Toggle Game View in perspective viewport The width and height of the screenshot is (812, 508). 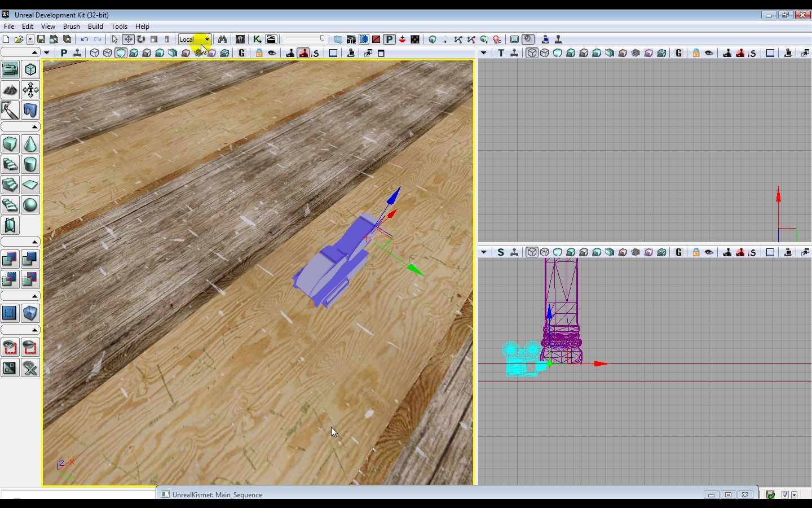[x=242, y=53]
